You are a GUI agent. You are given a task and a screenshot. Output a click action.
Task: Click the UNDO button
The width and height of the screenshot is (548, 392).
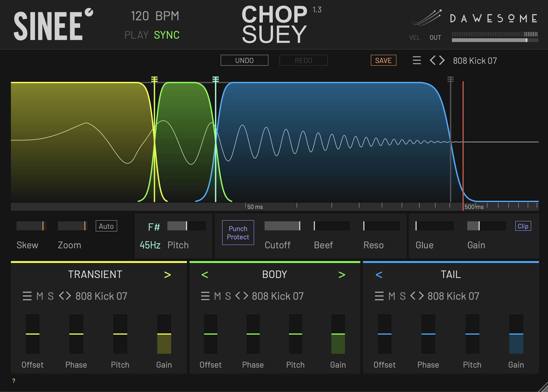[x=244, y=60]
